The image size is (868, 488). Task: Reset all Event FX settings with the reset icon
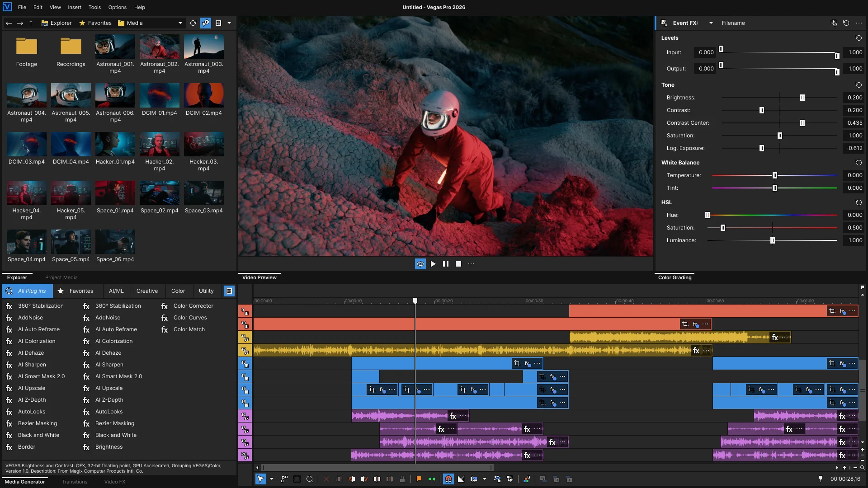pos(846,23)
